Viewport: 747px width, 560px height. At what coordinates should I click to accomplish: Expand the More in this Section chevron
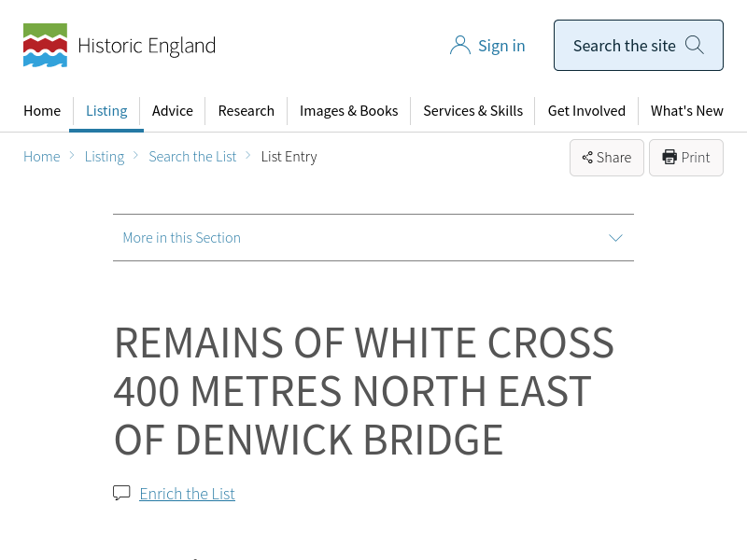(615, 238)
